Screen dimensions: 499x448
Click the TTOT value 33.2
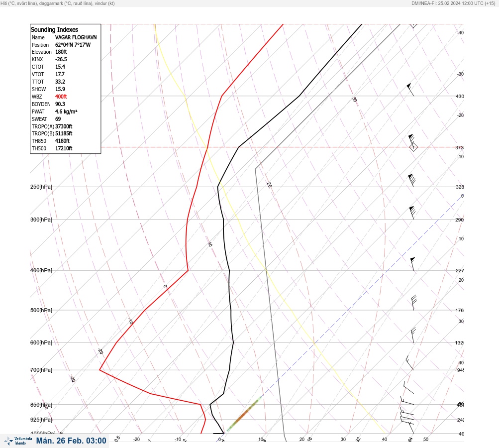[60, 82]
